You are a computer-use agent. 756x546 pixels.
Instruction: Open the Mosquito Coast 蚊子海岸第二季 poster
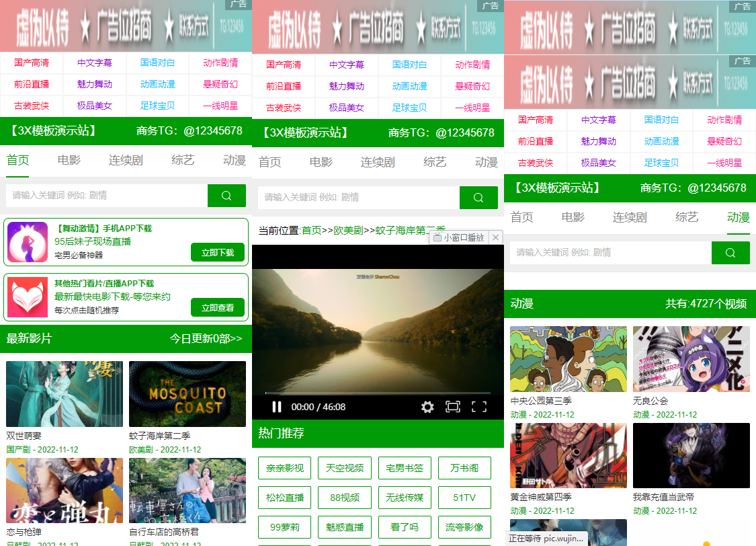pyautogui.click(x=187, y=394)
